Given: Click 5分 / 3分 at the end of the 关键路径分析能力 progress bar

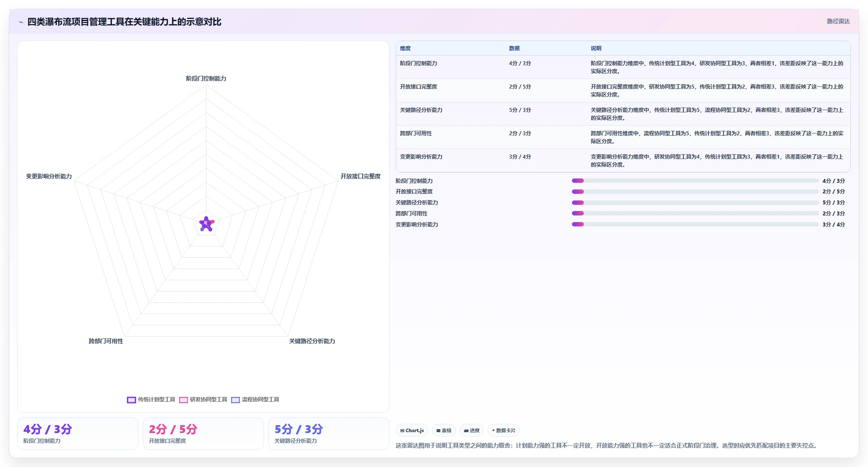Looking at the screenshot, I should tap(834, 203).
